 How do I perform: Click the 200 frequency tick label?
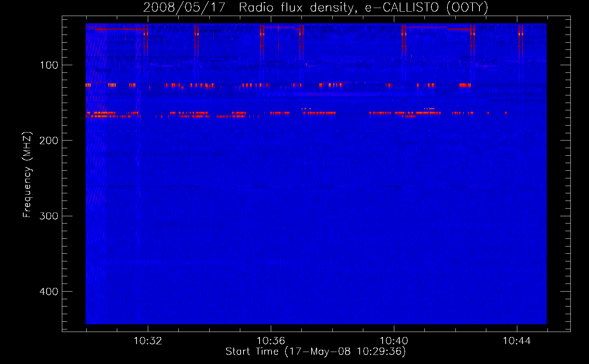pos(49,141)
